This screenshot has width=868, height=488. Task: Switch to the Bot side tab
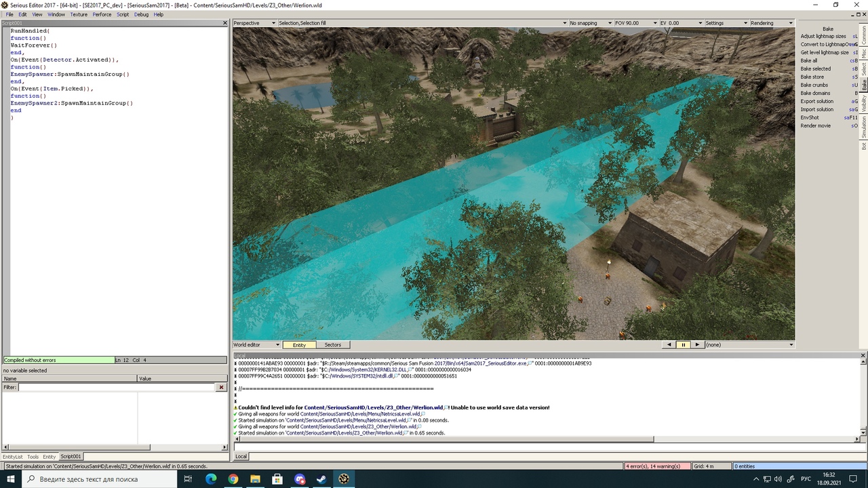864,146
